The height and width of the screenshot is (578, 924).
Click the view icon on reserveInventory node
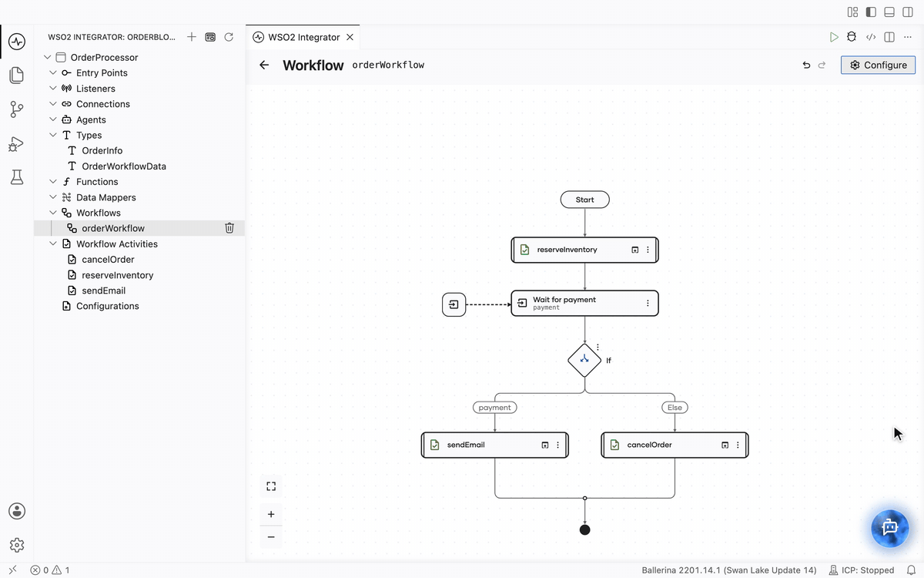coord(634,250)
